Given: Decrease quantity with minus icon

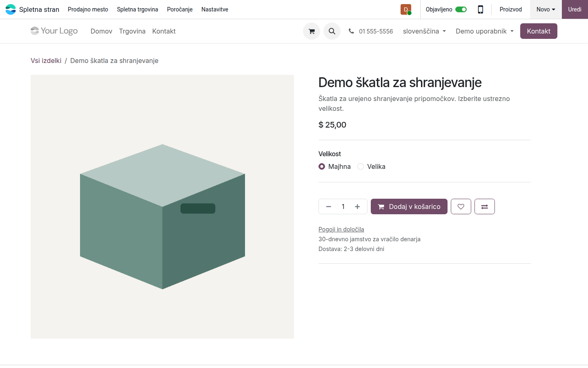Looking at the screenshot, I should pyautogui.click(x=328, y=206).
